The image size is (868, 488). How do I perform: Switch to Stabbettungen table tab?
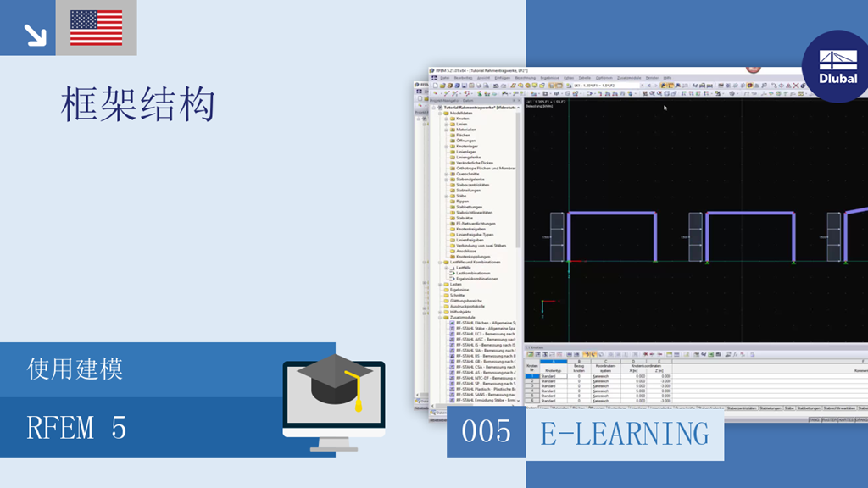809,408
